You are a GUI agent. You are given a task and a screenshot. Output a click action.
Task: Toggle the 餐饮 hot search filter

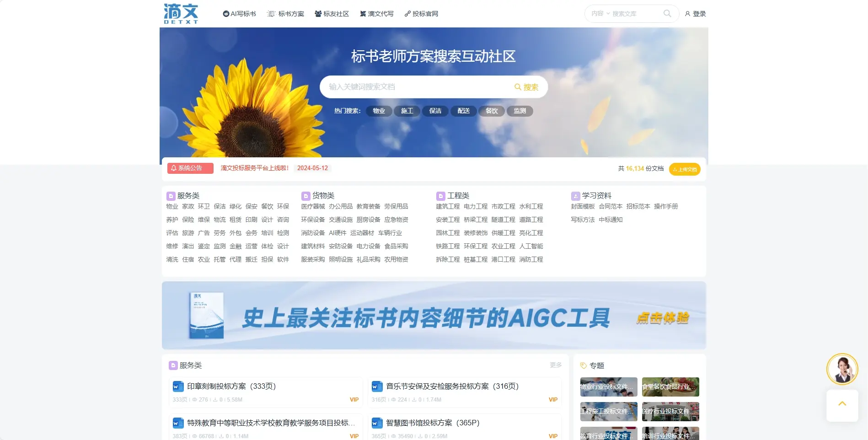pos(492,111)
